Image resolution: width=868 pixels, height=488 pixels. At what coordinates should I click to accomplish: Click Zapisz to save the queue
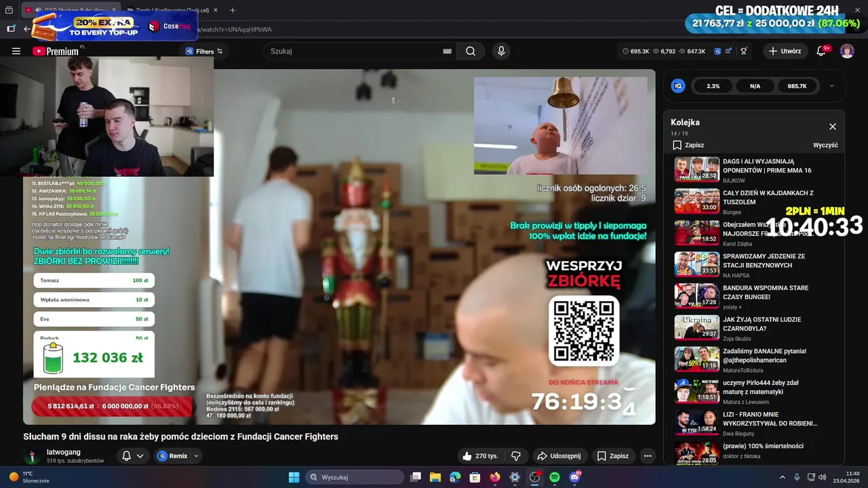coord(688,145)
